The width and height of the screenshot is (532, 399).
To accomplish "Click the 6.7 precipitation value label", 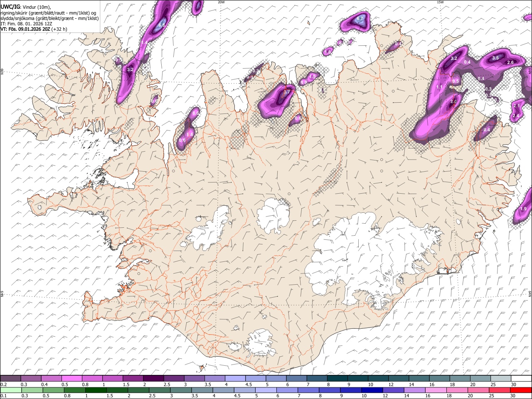I will tap(360, 18).
